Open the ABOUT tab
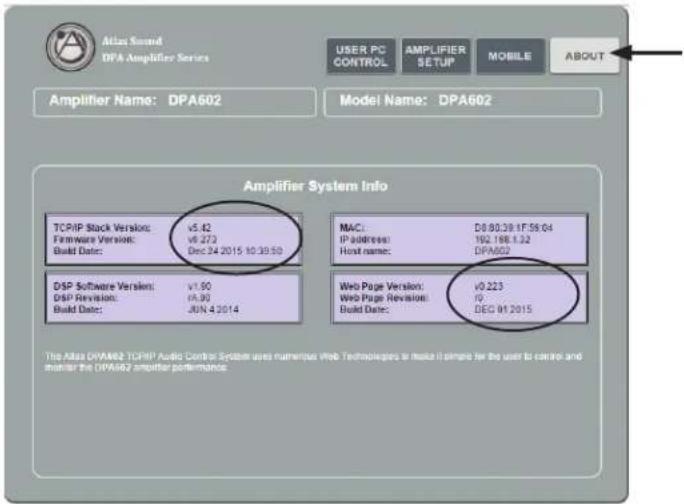This screenshot has height=504, width=684. point(585,56)
